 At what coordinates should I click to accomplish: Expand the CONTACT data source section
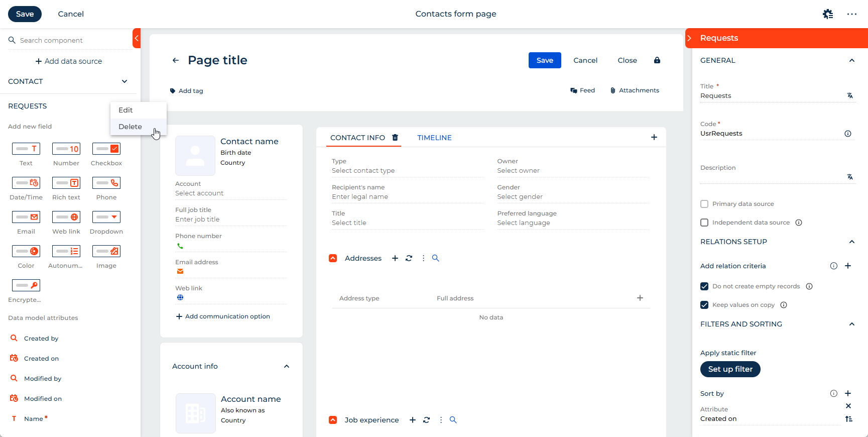click(x=125, y=81)
